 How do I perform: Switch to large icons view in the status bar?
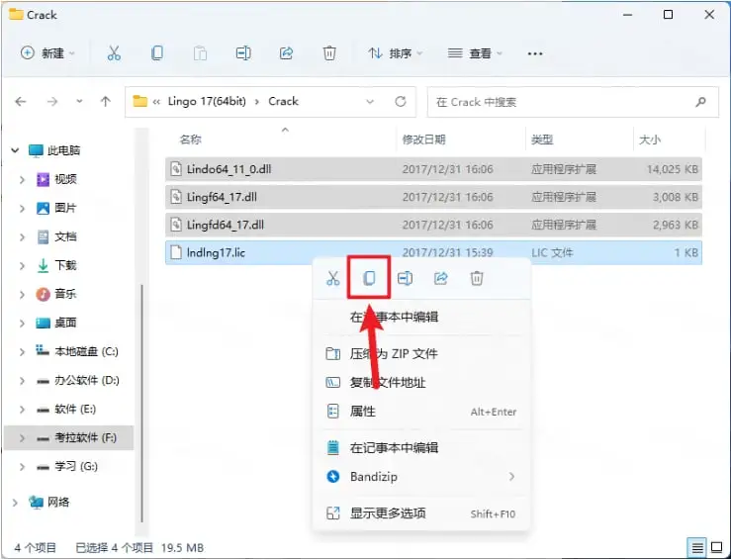(x=716, y=547)
